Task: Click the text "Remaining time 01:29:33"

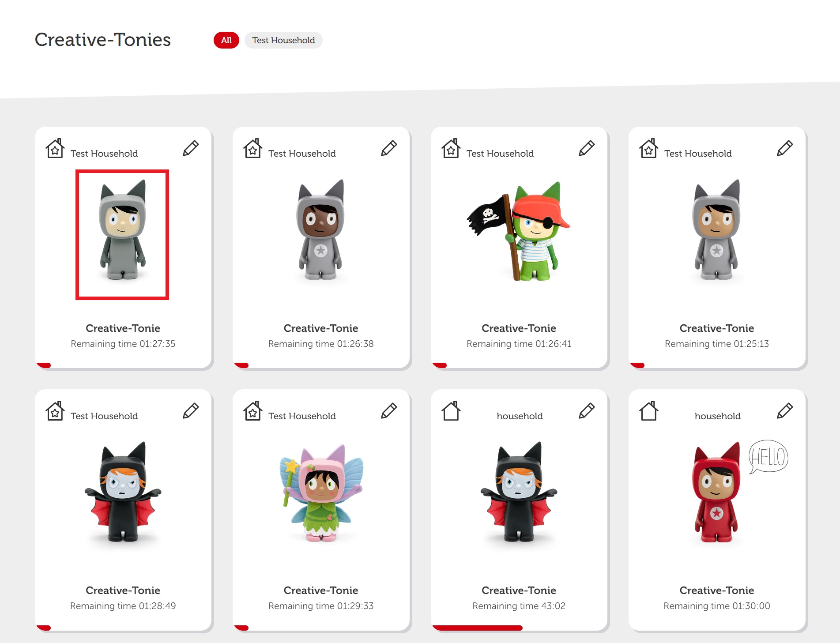Action: (x=321, y=605)
